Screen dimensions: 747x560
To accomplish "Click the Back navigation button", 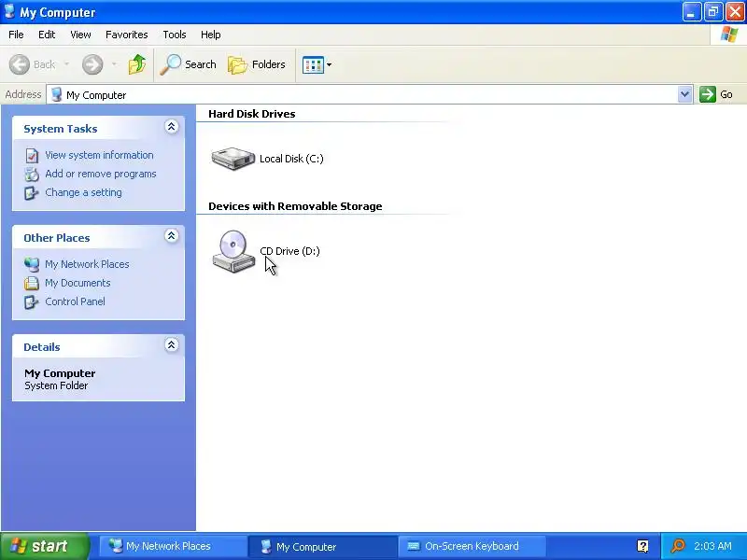I will tap(33, 64).
